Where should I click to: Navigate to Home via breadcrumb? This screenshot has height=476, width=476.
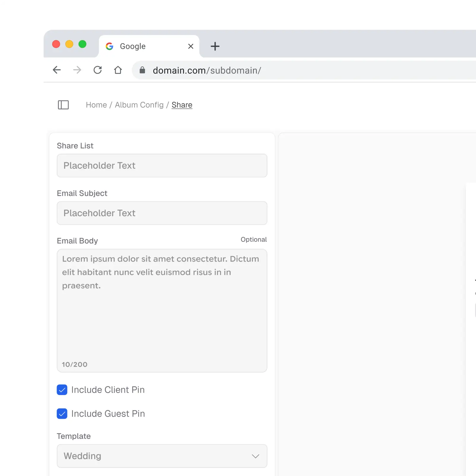pos(96,105)
